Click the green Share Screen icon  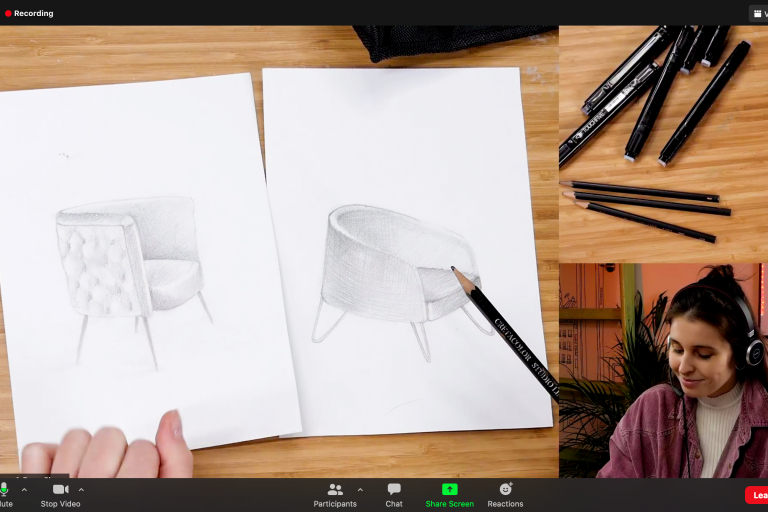click(x=449, y=489)
